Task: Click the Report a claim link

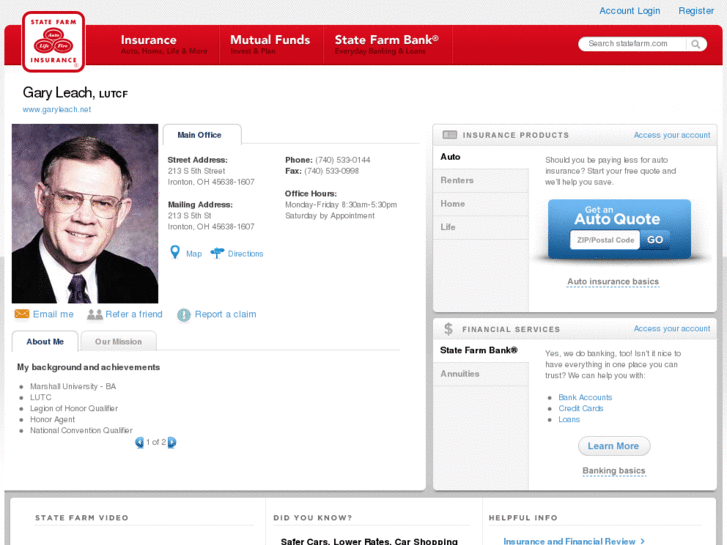Action: click(x=225, y=314)
